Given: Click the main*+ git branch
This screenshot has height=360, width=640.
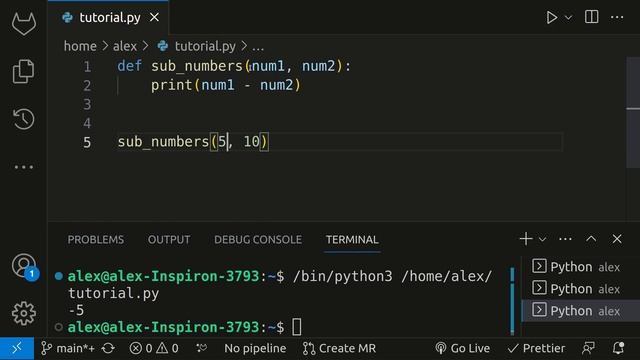Looking at the screenshot, I should [68, 349].
